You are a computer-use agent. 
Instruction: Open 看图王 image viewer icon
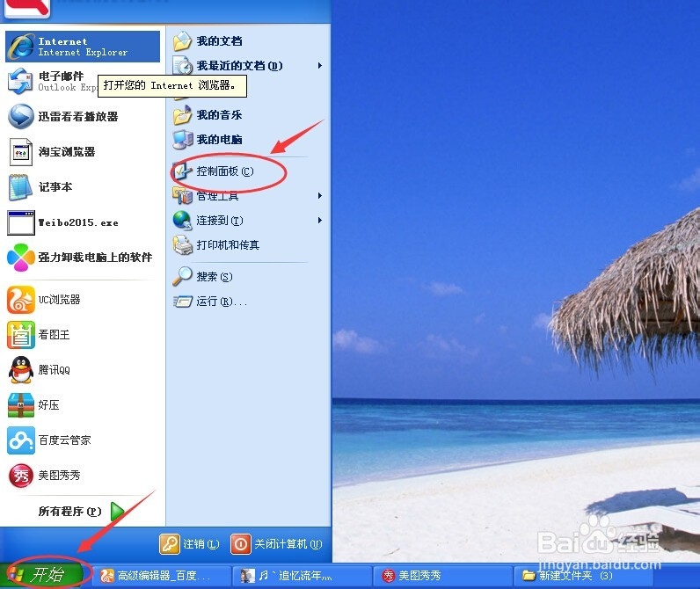20,335
